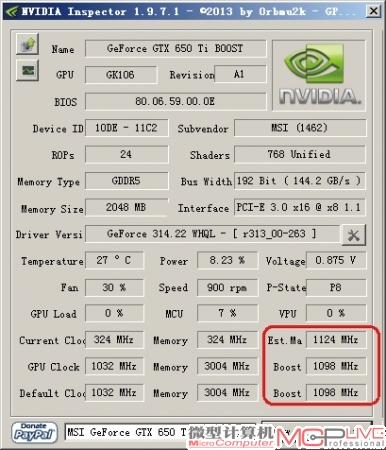Click the Voltage value 0.875 V
Screen dimensions: 386x450
(x=336, y=260)
